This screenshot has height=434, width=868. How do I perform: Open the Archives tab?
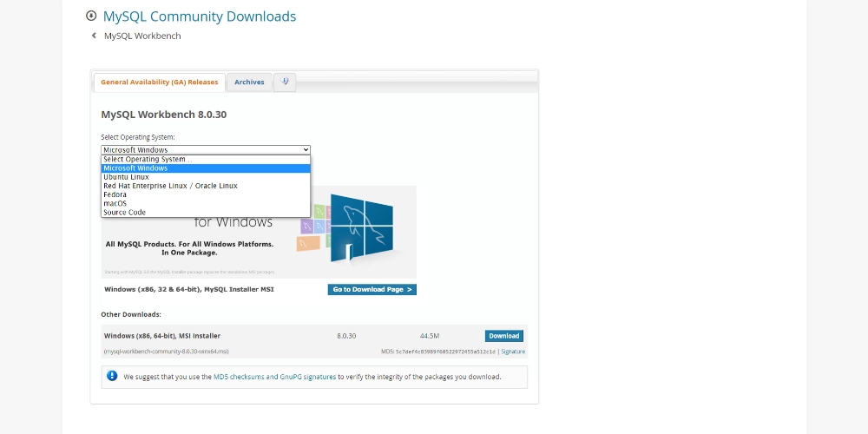point(249,82)
